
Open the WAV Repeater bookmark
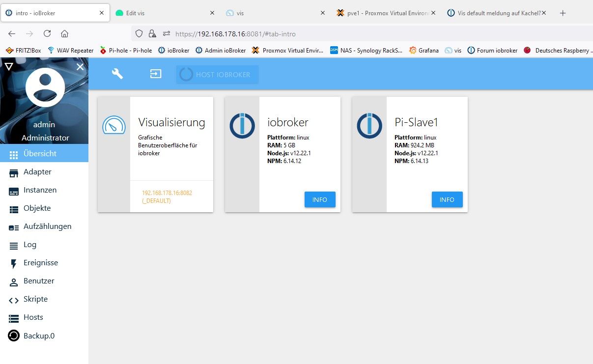tap(71, 50)
